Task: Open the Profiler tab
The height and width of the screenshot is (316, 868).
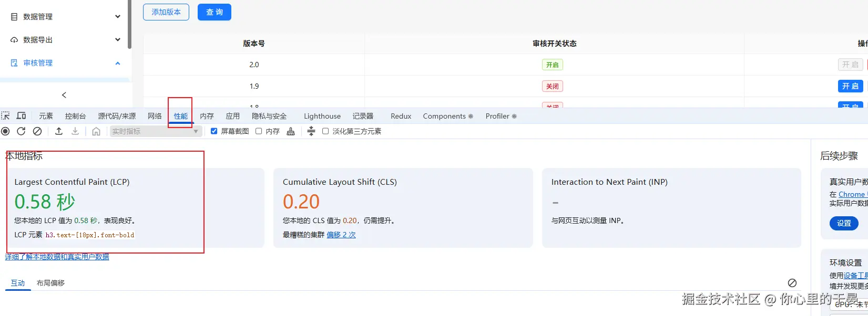Action: pos(501,116)
